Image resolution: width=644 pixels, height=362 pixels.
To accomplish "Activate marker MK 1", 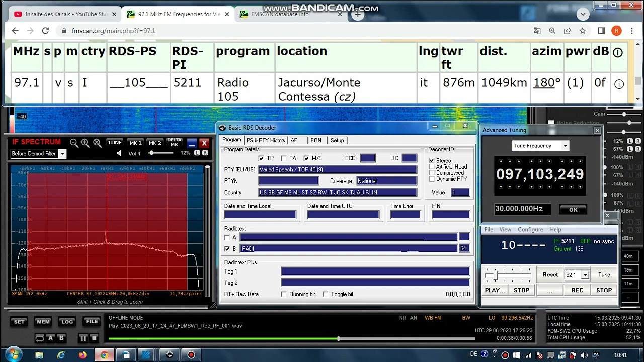I will click(x=135, y=143).
